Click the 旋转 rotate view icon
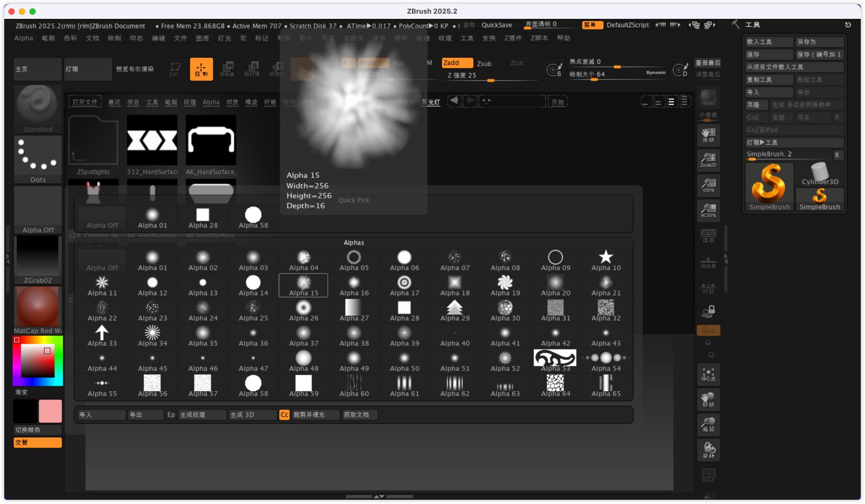The image size is (865, 504). (708, 449)
